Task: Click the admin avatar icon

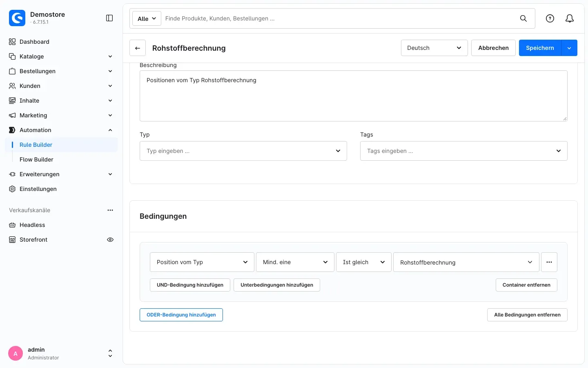Action: tap(16, 354)
